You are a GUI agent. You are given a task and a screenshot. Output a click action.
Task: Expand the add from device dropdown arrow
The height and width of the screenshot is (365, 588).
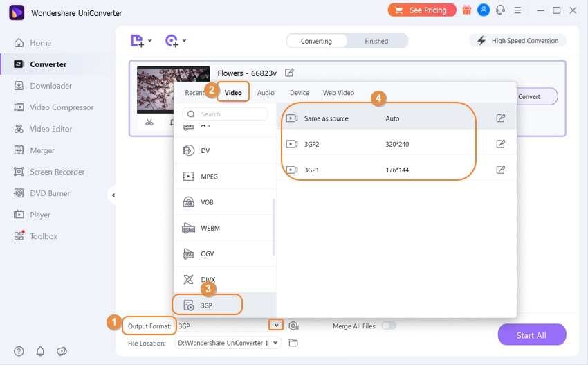coord(184,41)
